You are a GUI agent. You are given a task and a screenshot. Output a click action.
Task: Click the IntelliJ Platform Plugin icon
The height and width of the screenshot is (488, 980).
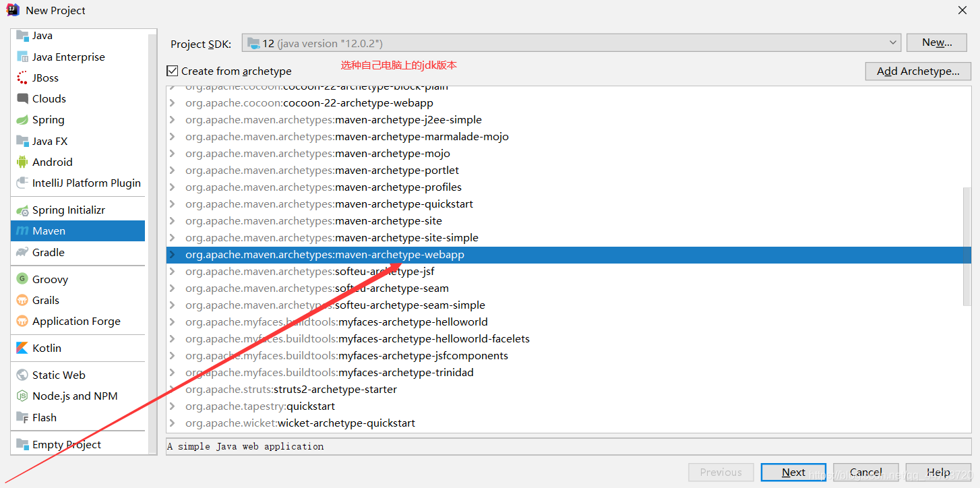[x=22, y=183]
